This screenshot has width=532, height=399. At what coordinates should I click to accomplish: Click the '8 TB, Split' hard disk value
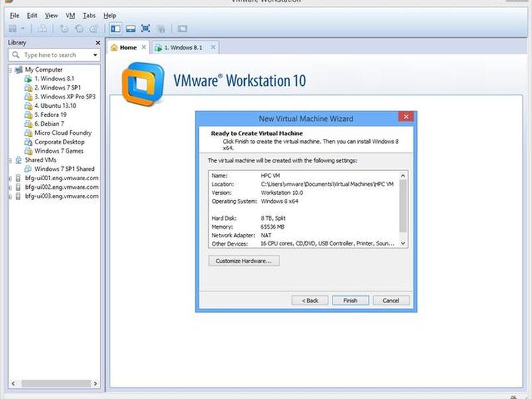(273, 219)
